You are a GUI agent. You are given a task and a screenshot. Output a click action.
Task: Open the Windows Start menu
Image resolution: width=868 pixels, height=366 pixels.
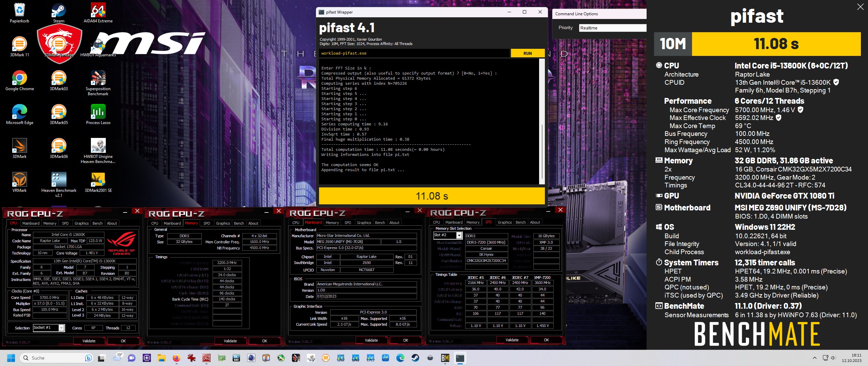(x=11, y=358)
